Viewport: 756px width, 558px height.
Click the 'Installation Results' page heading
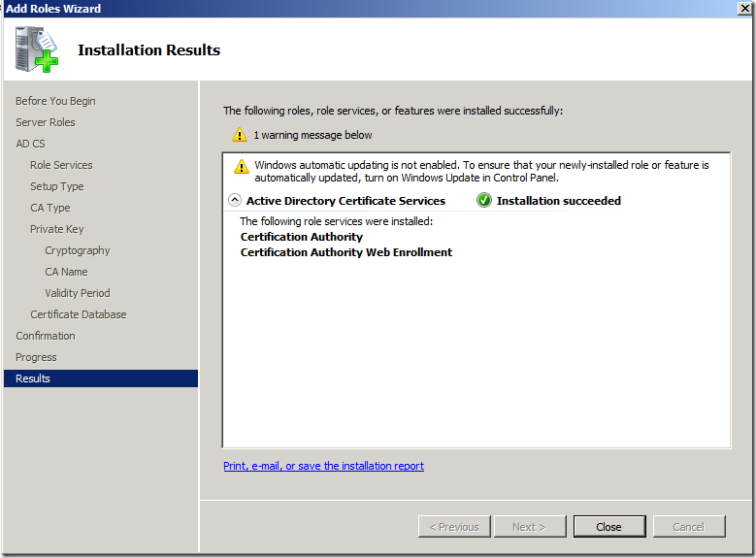pyautogui.click(x=149, y=50)
